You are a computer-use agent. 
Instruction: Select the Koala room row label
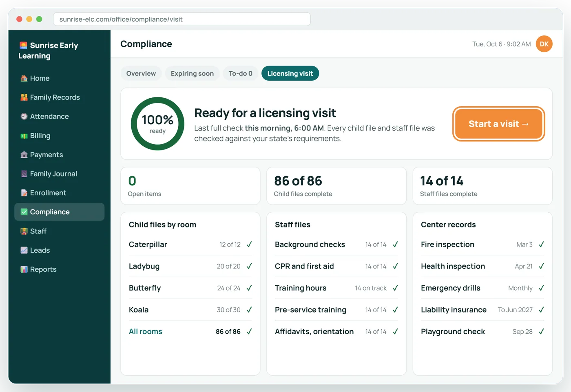(x=139, y=310)
